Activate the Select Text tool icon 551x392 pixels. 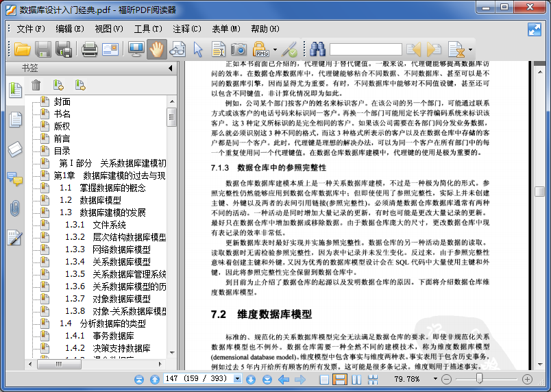click(219, 49)
